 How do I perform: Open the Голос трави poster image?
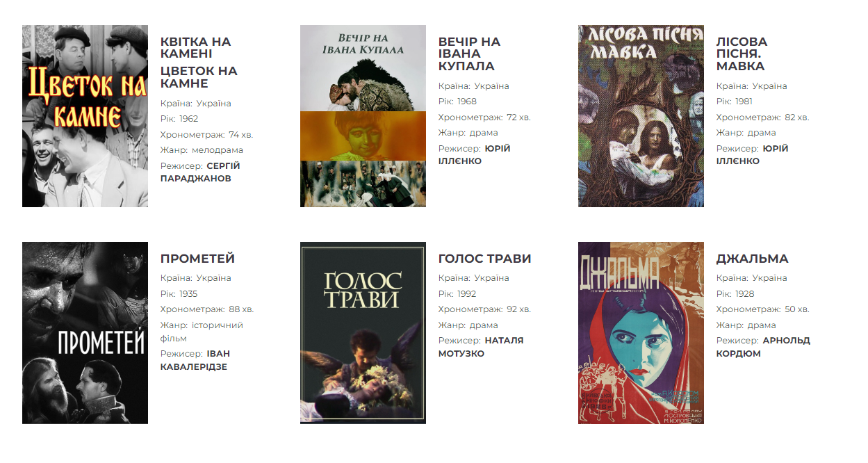click(363, 333)
